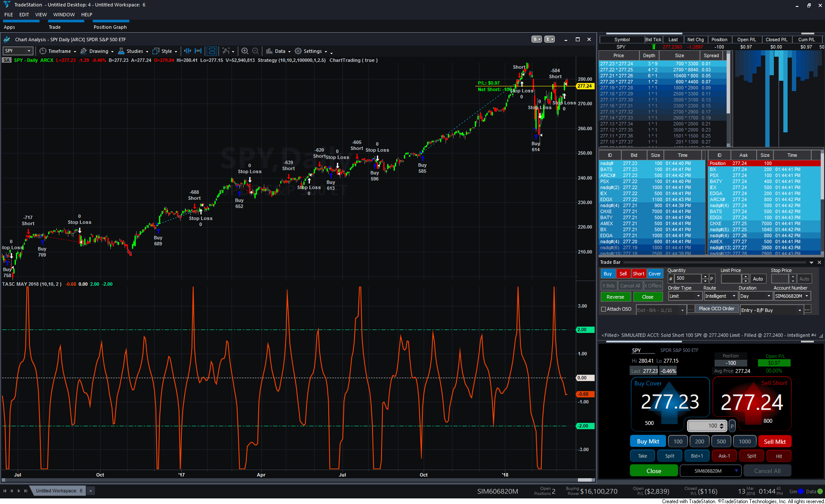Click the increase bar spacing icon

pos(198,51)
